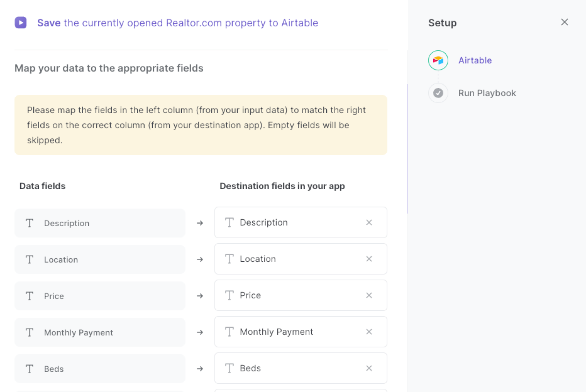Screen dimensions: 586x392
Task: Click the arrow between the Beds fields
Action: pos(200,369)
